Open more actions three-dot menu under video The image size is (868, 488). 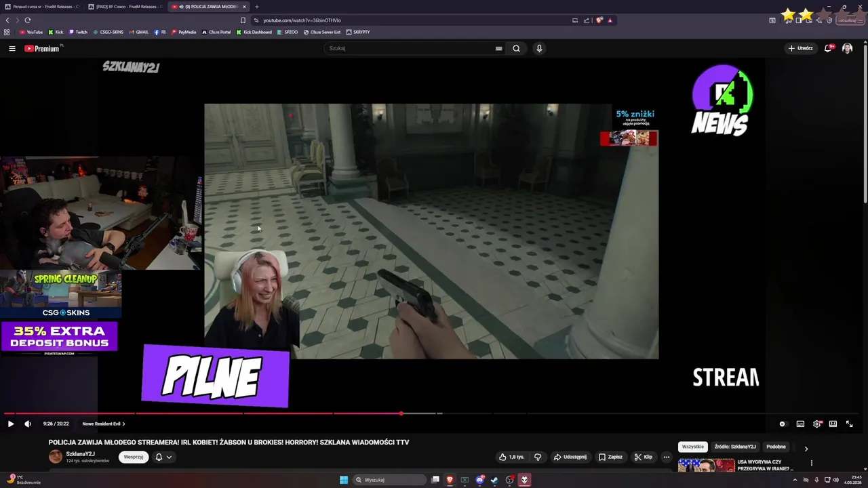(667, 457)
